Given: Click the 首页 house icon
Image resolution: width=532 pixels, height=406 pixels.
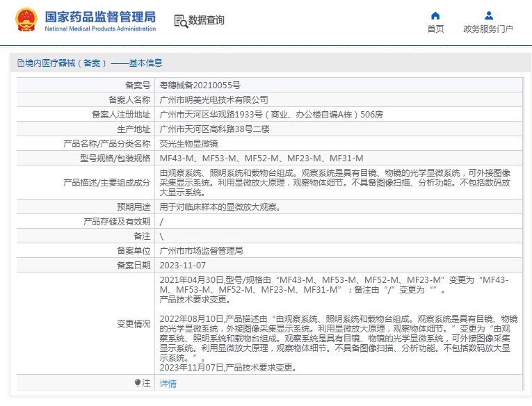Looking at the screenshot, I should point(435,15).
